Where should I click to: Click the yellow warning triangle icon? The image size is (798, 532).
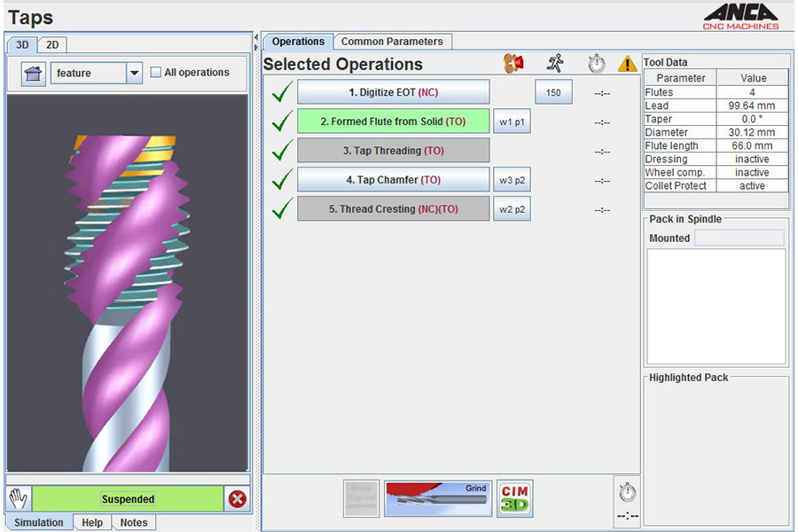click(628, 64)
